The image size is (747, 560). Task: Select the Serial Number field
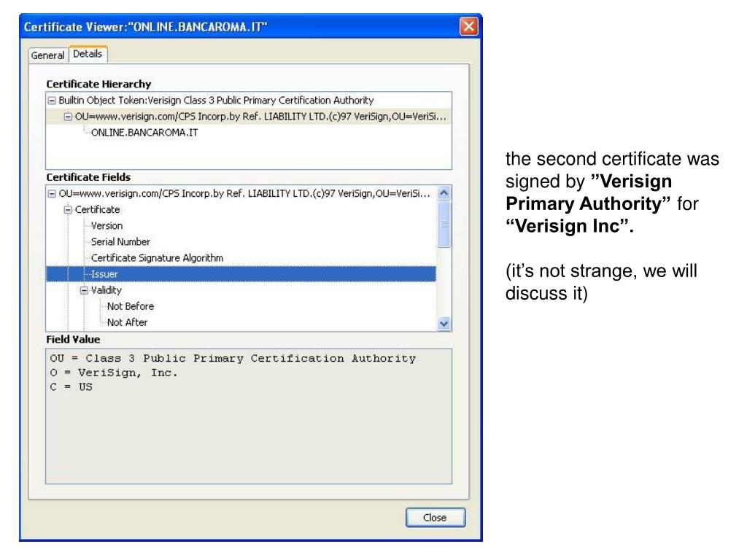[x=120, y=242]
